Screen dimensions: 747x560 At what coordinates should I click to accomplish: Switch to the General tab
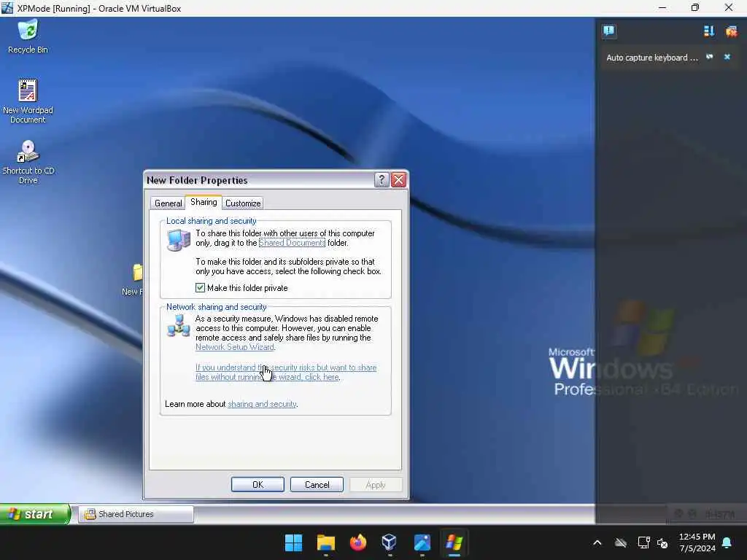[x=169, y=203]
